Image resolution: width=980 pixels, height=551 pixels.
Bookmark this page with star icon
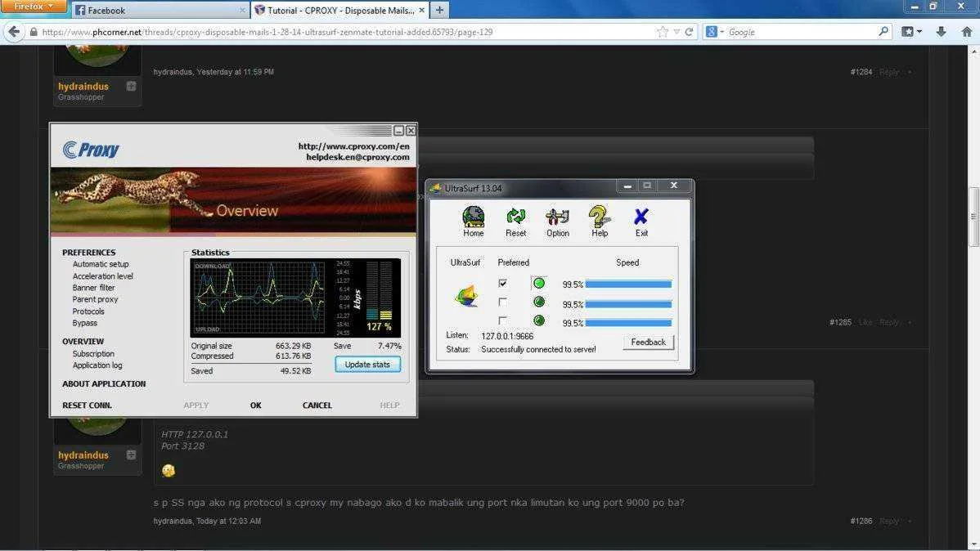(663, 32)
